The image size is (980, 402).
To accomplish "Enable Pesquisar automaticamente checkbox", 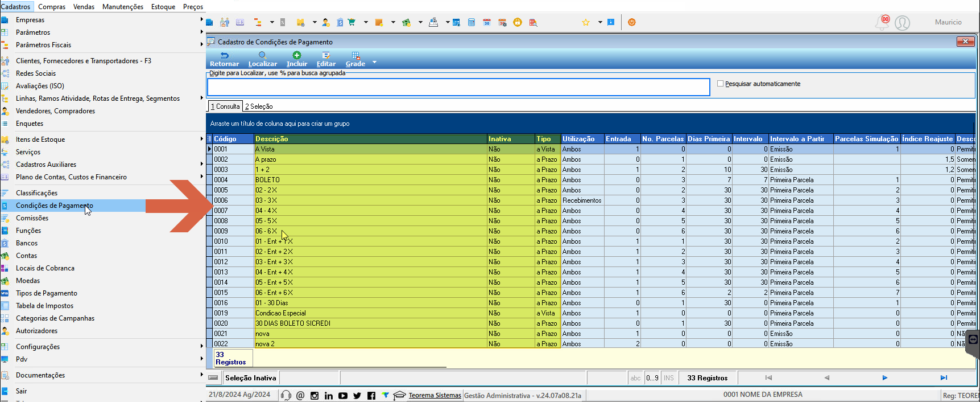I will (720, 84).
